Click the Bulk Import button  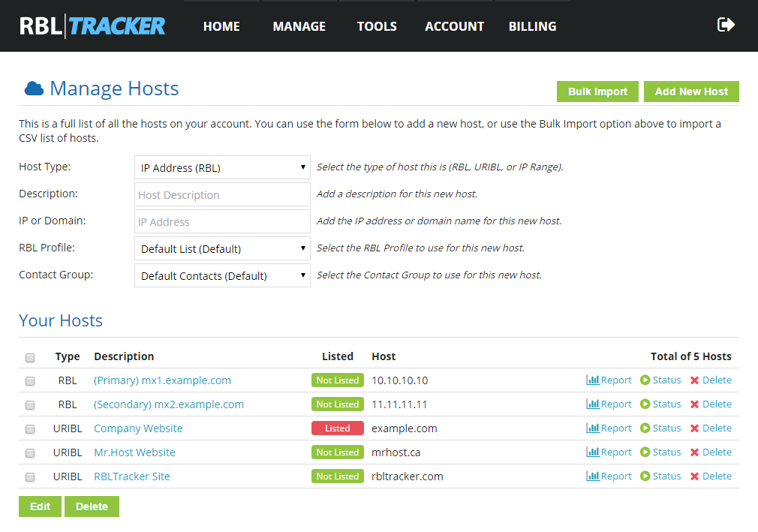click(597, 92)
